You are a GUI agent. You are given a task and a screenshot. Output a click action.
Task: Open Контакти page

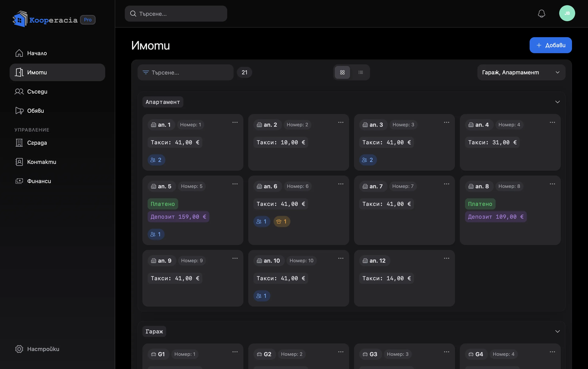pos(57,162)
